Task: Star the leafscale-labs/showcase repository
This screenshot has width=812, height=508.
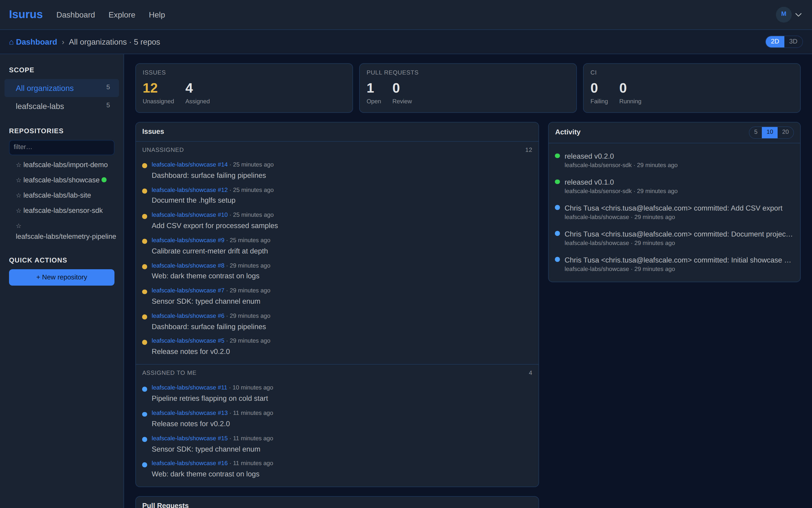Action: pyautogui.click(x=18, y=180)
